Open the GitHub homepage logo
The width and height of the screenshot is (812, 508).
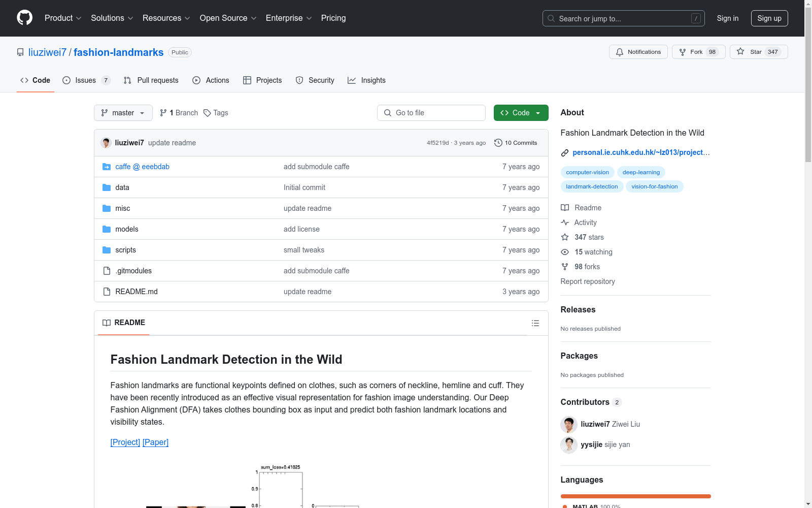tap(24, 18)
